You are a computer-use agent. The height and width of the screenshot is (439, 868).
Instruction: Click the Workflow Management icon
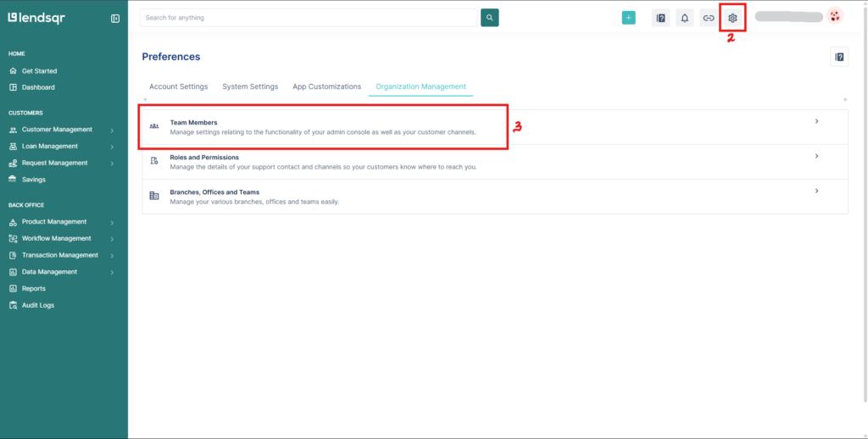[14, 239]
